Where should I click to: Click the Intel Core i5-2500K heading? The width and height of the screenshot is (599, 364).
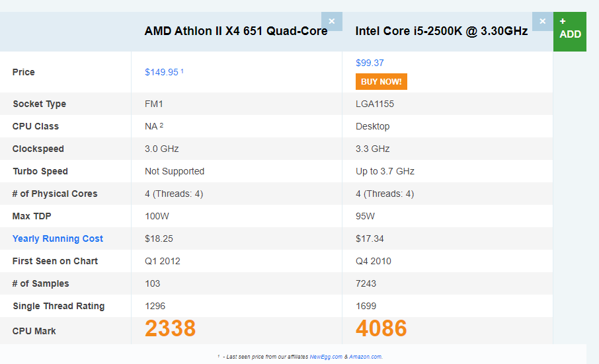tap(441, 31)
